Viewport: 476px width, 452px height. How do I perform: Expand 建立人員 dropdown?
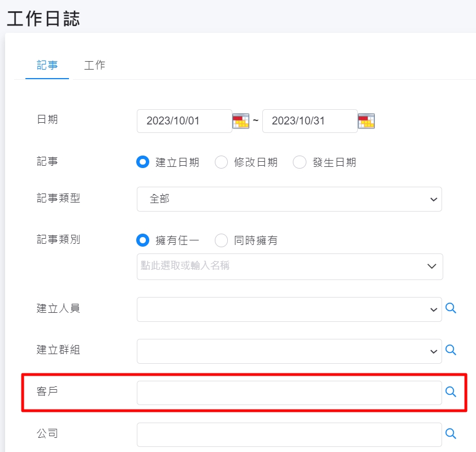click(289, 309)
